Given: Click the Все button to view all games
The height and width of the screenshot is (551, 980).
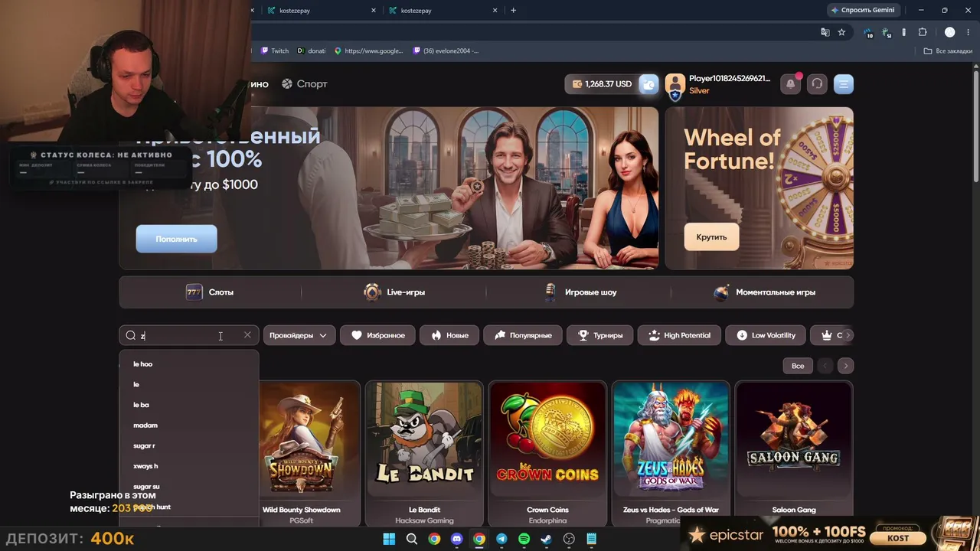Looking at the screenshot, I should [798, 366].
